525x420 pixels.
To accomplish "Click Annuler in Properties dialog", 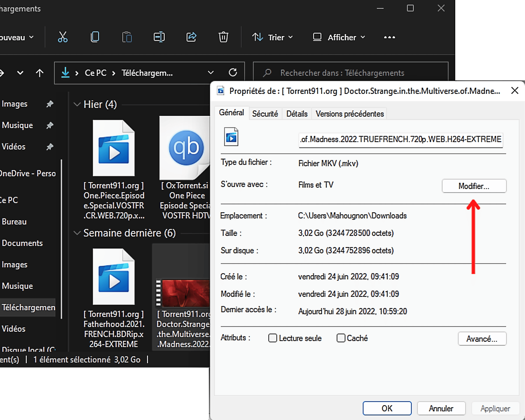I will [441, 408].
